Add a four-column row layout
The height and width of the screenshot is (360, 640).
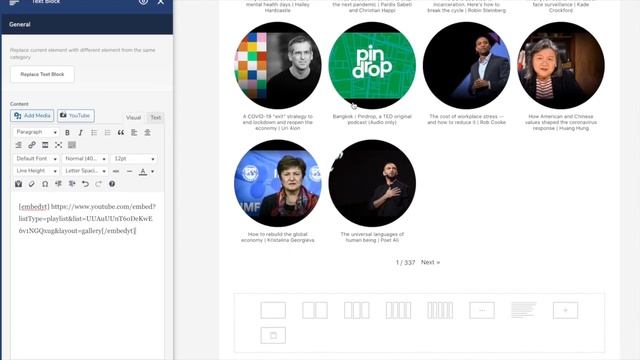(398, 311)
